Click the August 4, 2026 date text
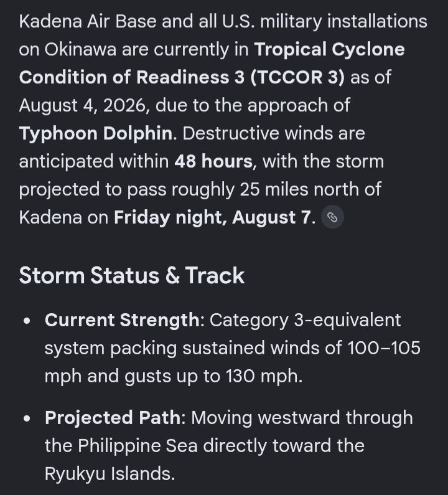The width and height of the screenshot is (448, 495). [83, 106]
